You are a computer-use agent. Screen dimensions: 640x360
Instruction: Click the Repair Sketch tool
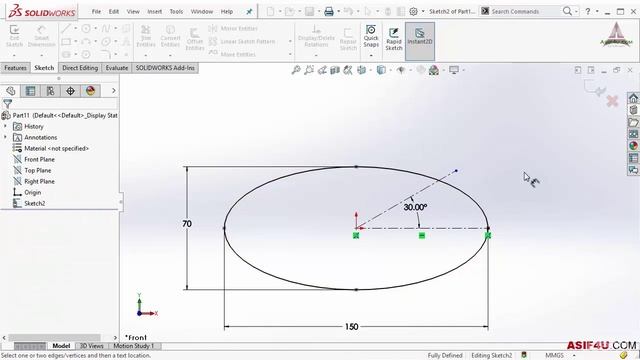point(348,39)
